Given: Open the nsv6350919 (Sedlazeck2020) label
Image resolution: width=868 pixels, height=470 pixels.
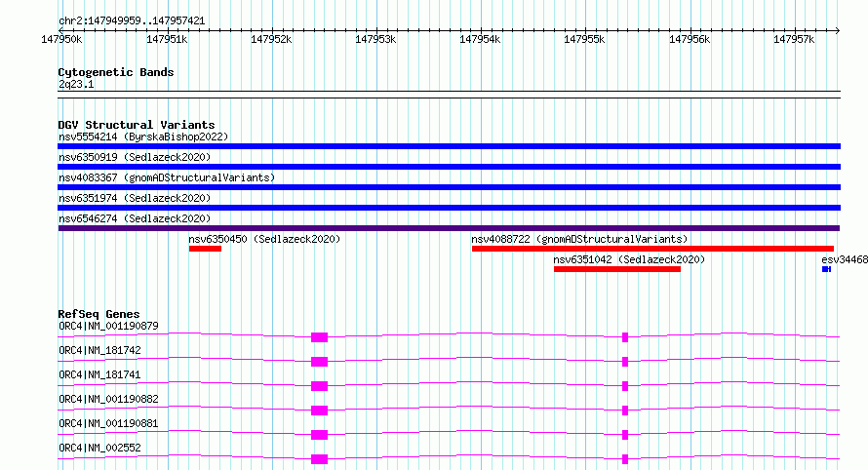Looking at the screenshot, I should coord(135,157).
